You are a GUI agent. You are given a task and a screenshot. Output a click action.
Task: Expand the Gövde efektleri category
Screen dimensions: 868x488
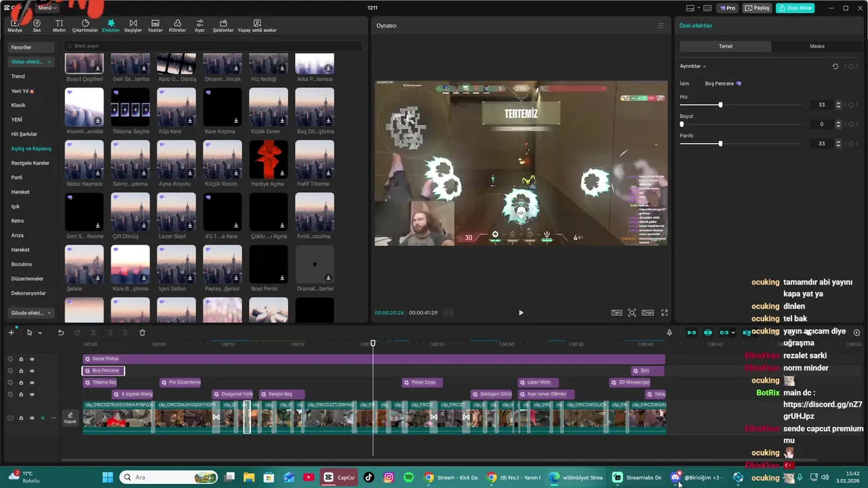click(49, 313)
